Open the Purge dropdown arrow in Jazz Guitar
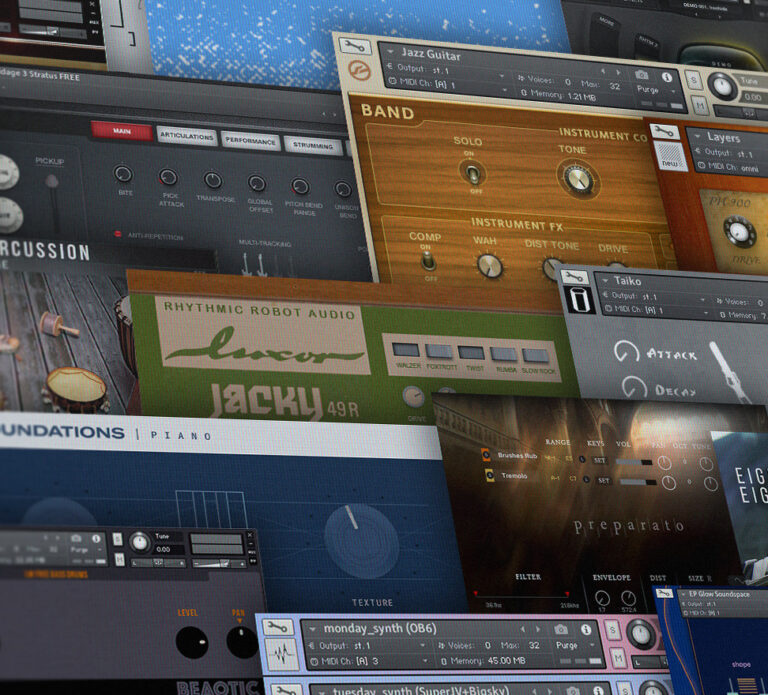 click(674, 92)
